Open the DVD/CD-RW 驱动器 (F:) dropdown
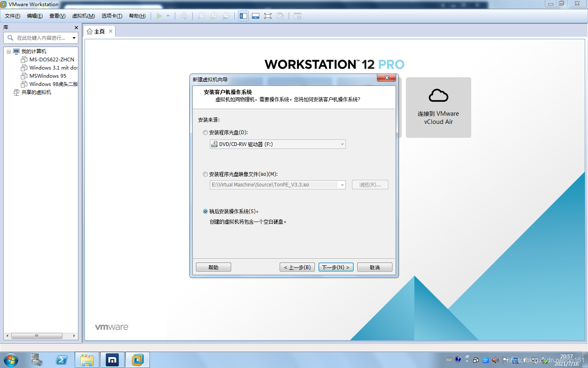This screenshot has width=588, height=368. (x=278, y=144)
